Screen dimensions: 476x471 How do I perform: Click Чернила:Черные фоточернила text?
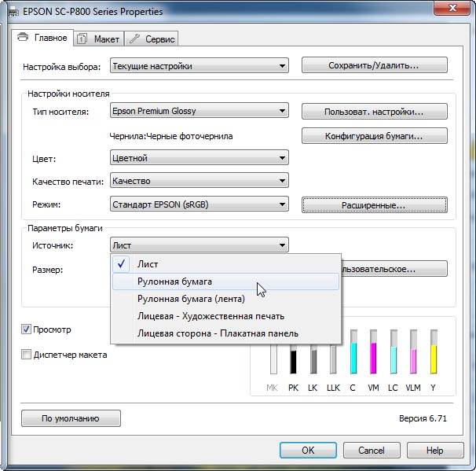(x=171, y=136)
